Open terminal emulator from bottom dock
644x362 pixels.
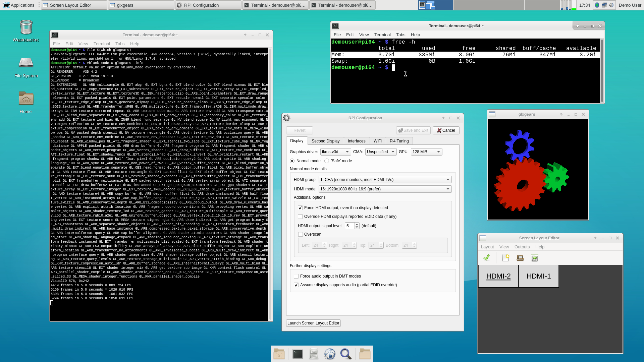(x=298, y=354)
